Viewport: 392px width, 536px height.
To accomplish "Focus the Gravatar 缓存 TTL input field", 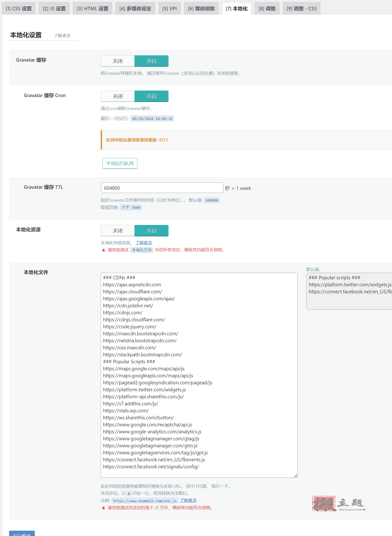I will (x=162, y=188).
